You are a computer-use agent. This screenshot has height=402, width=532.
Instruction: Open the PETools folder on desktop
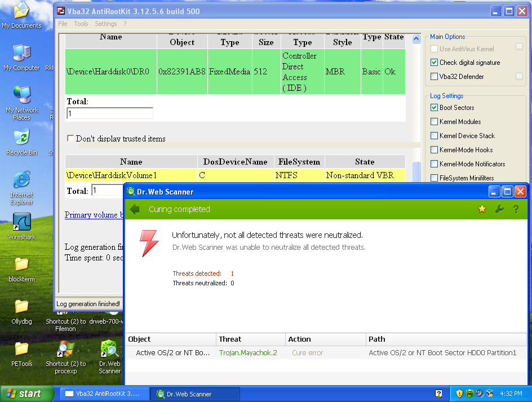coord(21,355)
